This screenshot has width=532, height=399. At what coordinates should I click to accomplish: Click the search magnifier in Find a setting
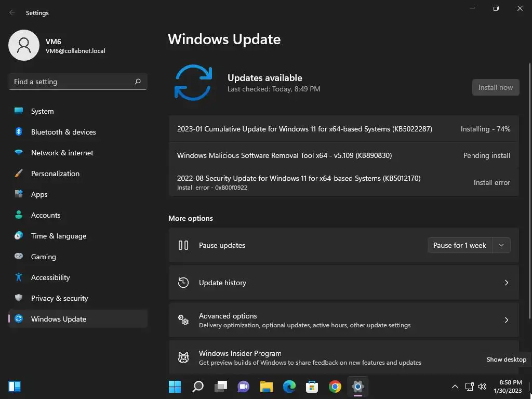click(137, 82)
